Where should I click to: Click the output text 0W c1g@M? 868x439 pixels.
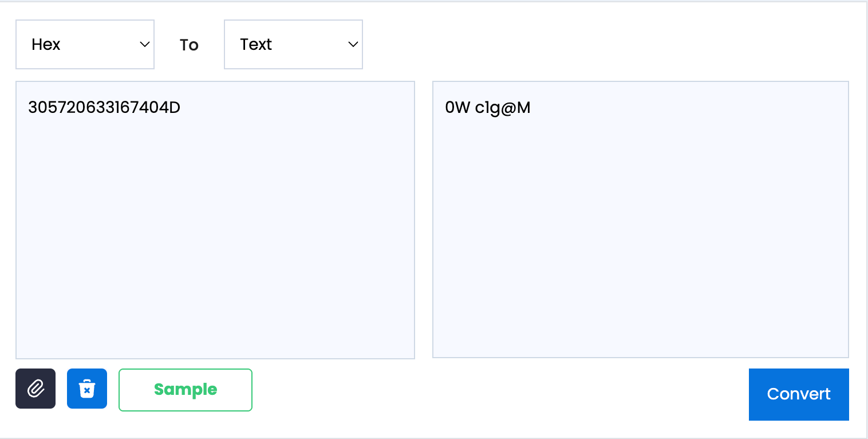[488, 108]
